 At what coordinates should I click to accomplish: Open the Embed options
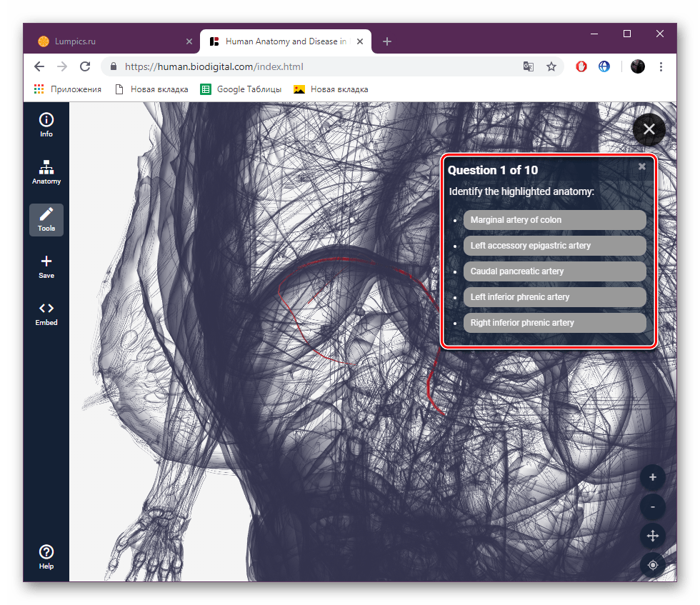(x=46, y=313)
